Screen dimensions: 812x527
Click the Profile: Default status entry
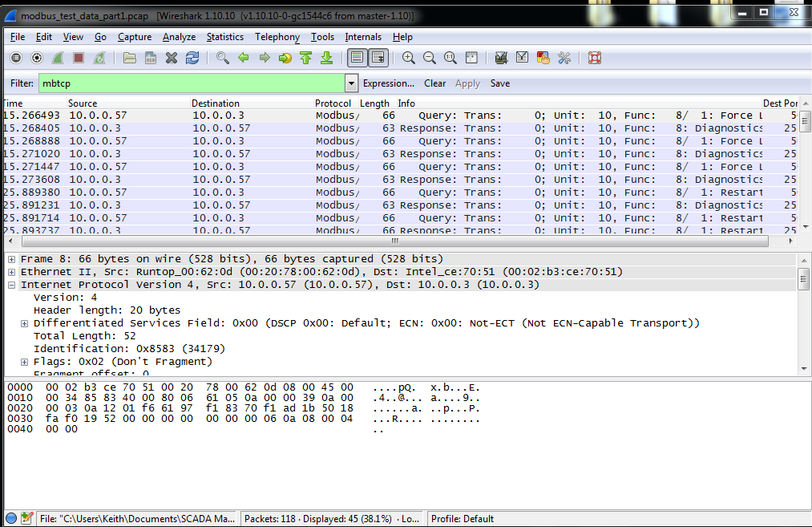(x=462, y=519)
